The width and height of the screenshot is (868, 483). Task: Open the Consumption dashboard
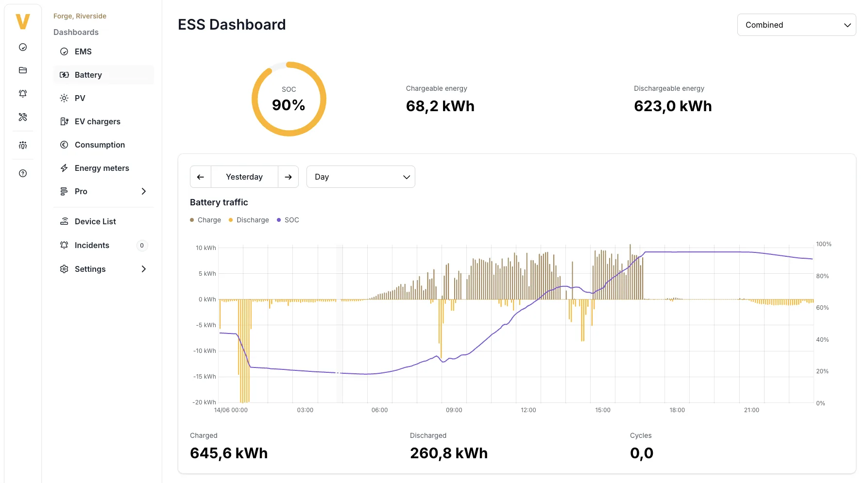tap(103, 145)
